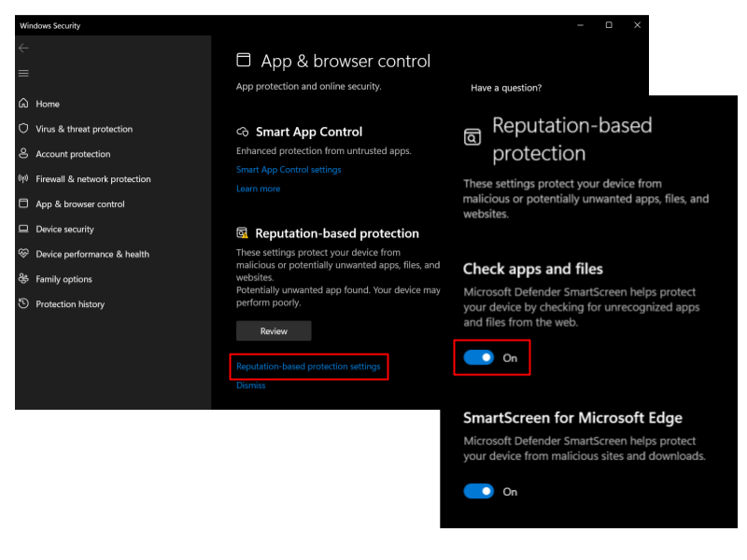747x560 pixels.
Task: Click the Device performance & health heart icon
Action: click(23, 254)
